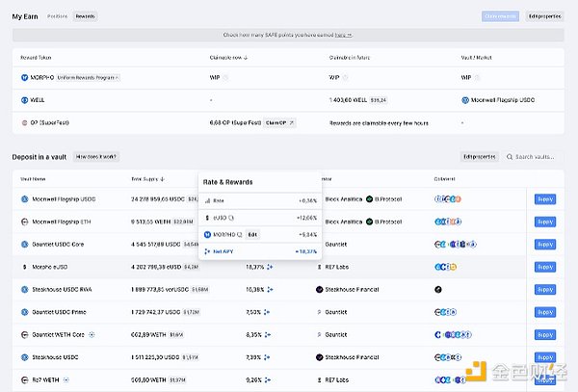Click the Claim OP button
The height and width of the screenshot is (392, 578).
click(x=280, y=123)
